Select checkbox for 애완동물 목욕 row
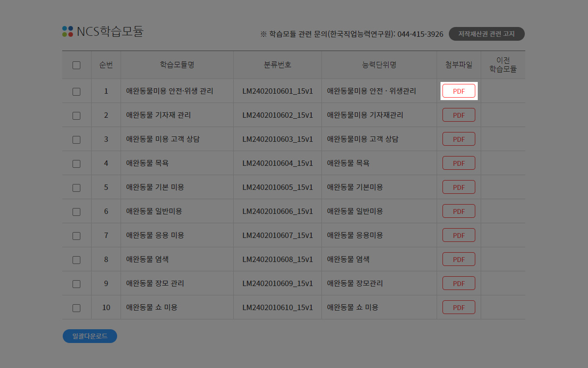The width and height of the screenshot is (588, 368). pyautogui.click(x=76, y=164)
